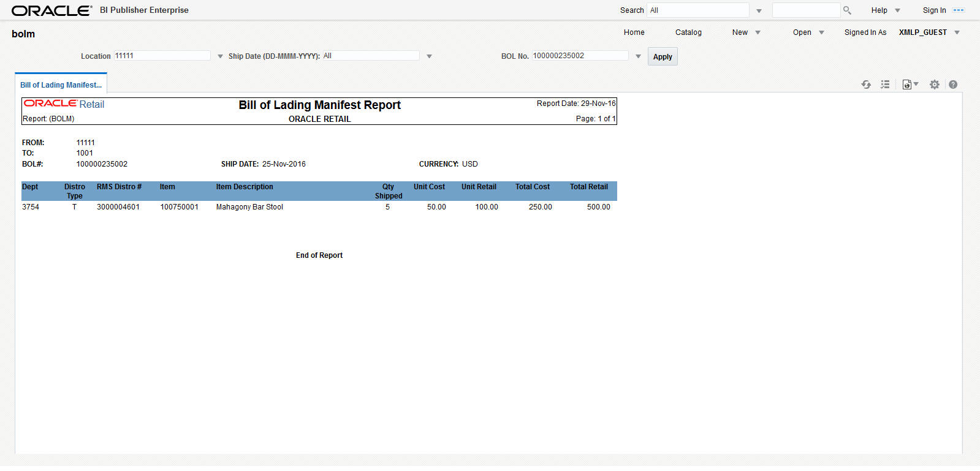This screenshot has height=471, width=980.
Task: Click the Qty Shipped column header
Action: (x=389, y=191)
